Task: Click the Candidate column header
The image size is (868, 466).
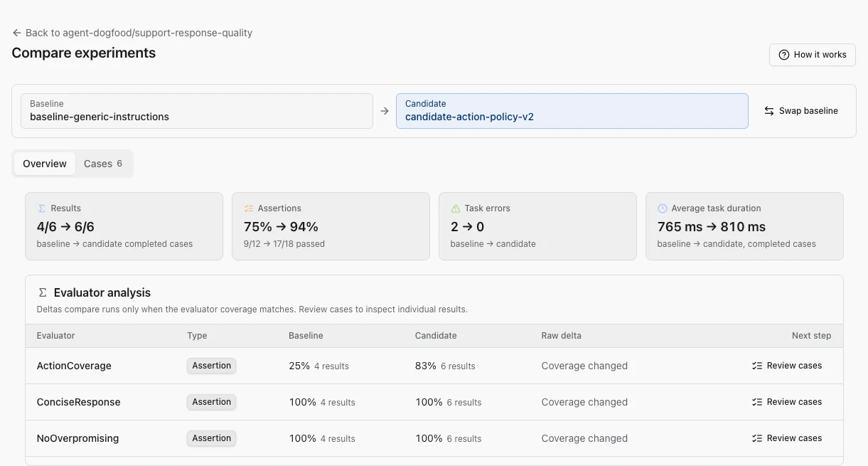Action: (x=436, y=336)
